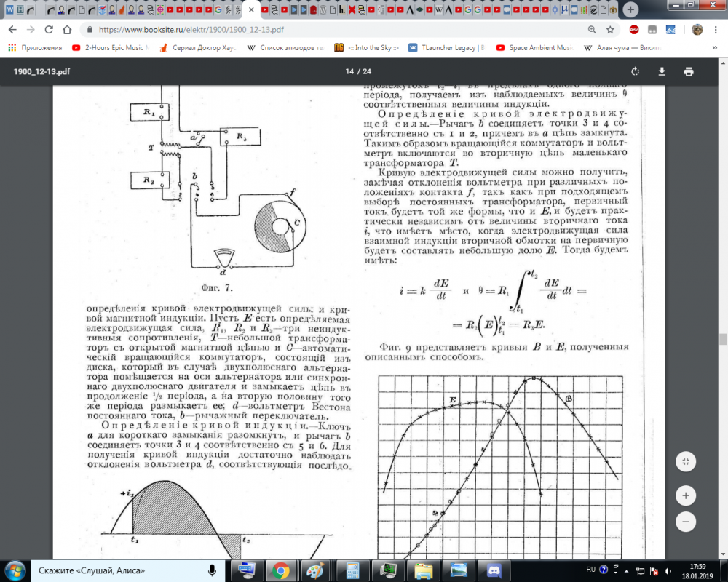
Task: Open Discord from the taskbar
Action: pyautogui.click(x=497, y=570)
